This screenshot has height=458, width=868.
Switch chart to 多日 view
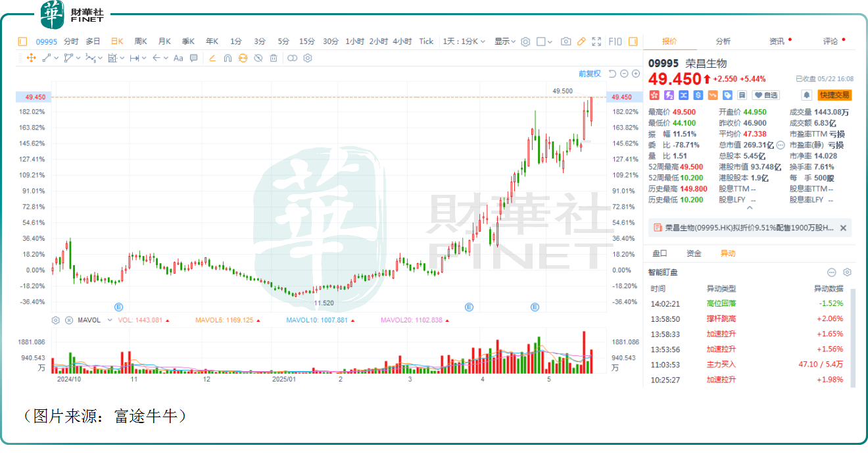(x=93, y=41)
